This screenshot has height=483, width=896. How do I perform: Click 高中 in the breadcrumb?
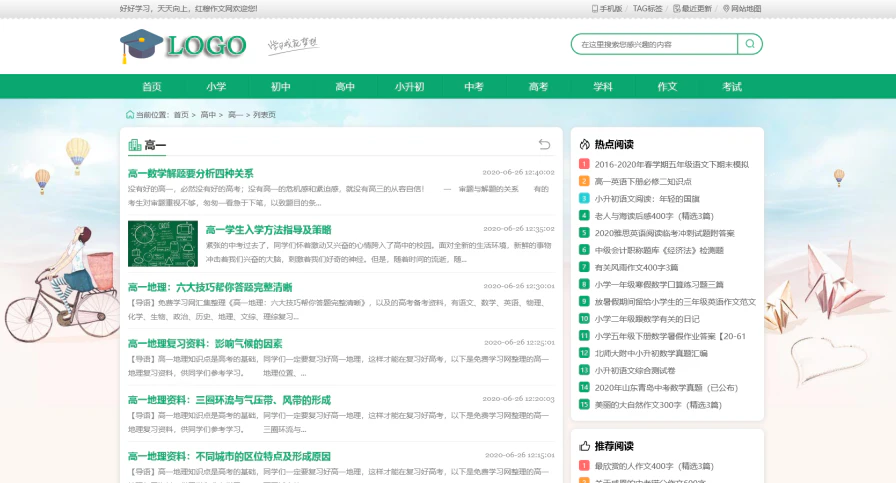click(208, 115)
